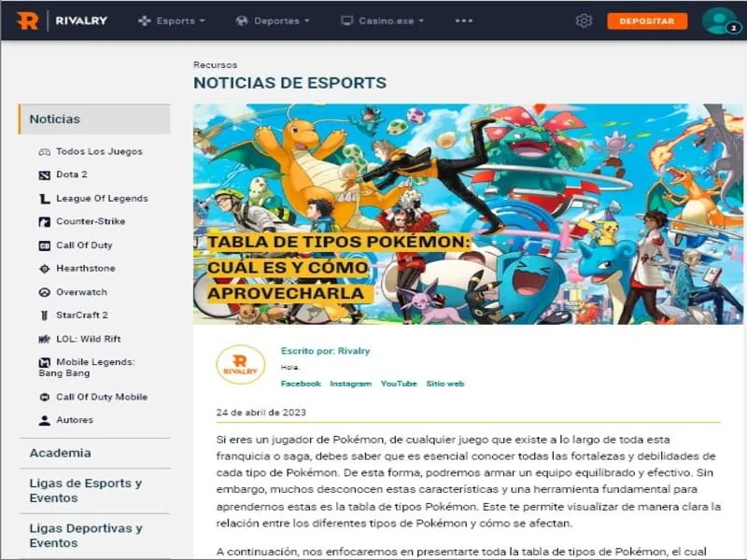Select the Noticias sidebar tab
This screenshot has height=560, width=747.
click(x=94, y=119)
